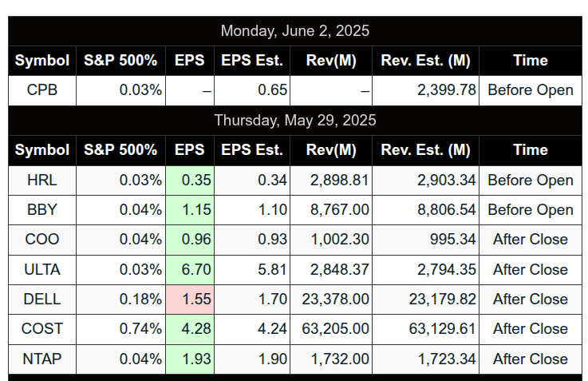The width and height of the screenshot is (588, 381).
Task: Click the COST symbol
Action: [42, 329]
